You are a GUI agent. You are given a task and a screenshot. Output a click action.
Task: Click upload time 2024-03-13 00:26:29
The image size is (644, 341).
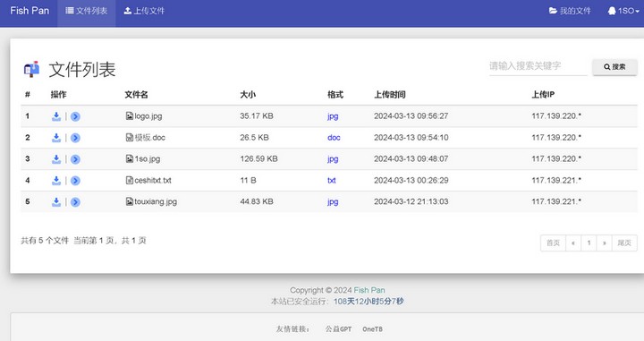[411, 181]
